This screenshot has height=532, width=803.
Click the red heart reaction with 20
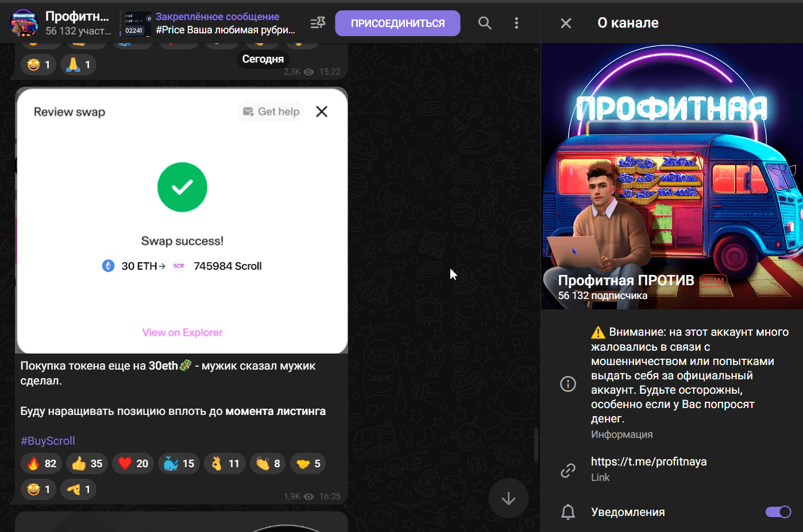133,463
